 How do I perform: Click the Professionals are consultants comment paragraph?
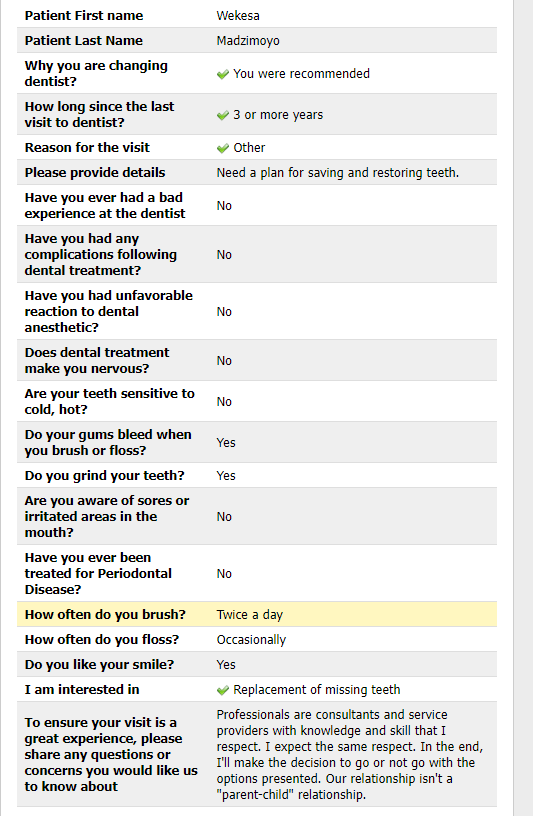point(350,755)
